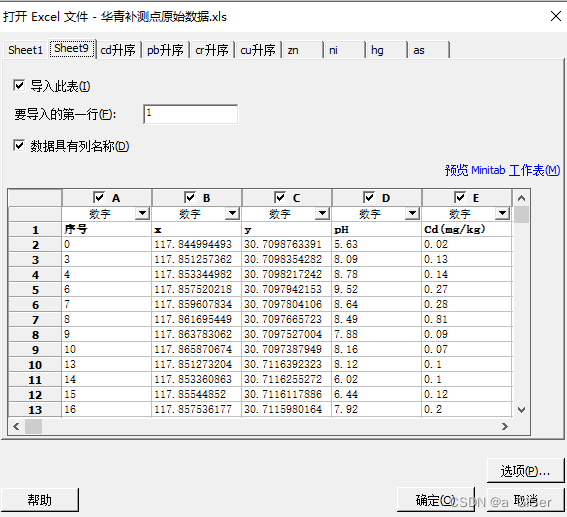The width and height of the screenshot is (567, 517).
Task: Select the Sheet9 tab
Action: (x=72, y=49)
